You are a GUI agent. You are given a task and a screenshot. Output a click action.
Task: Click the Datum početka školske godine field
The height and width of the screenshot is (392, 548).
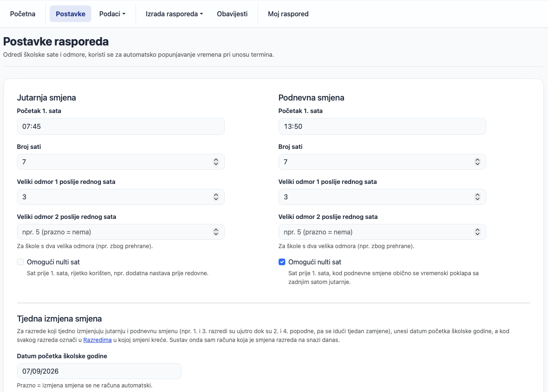(99, 371)
